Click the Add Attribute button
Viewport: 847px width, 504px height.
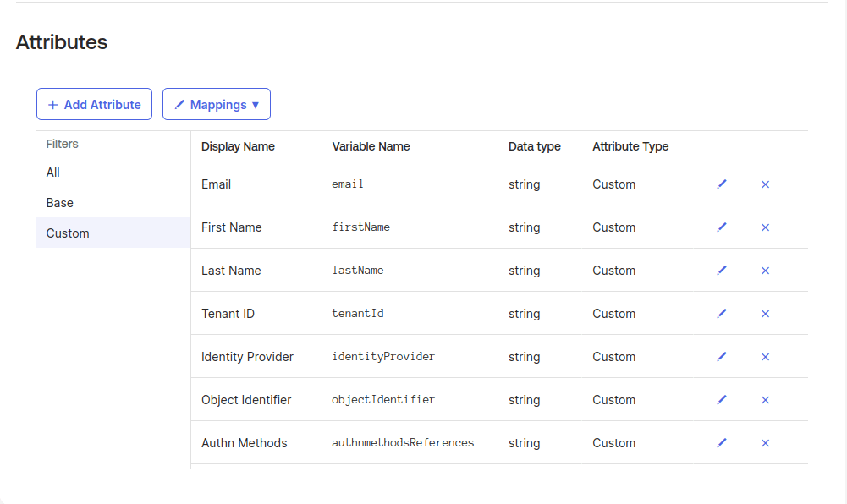point(95,104)
